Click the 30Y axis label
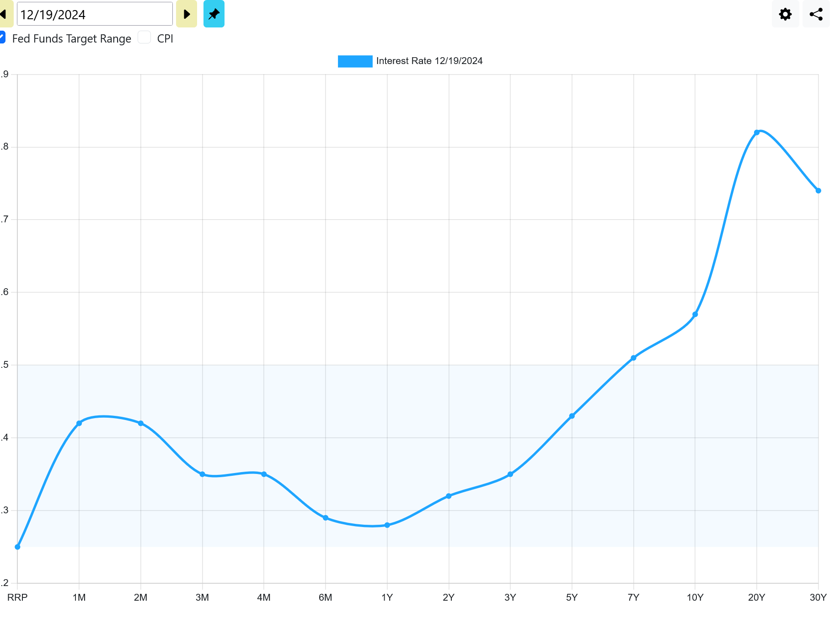This screenshot has height=635, width=840. coord(819,597)
